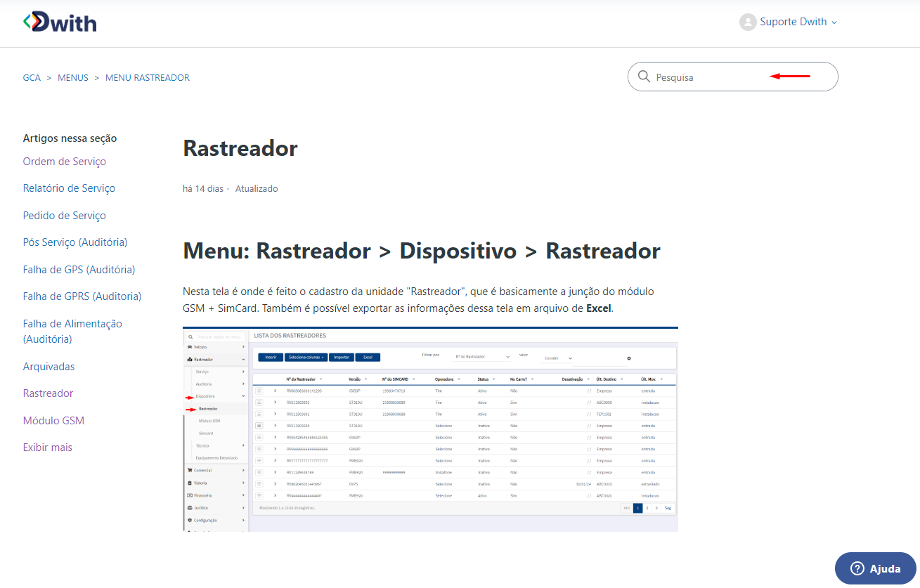
Task: Open the Lista dos Rastreadores screenshot image
Action: point(430,429)
